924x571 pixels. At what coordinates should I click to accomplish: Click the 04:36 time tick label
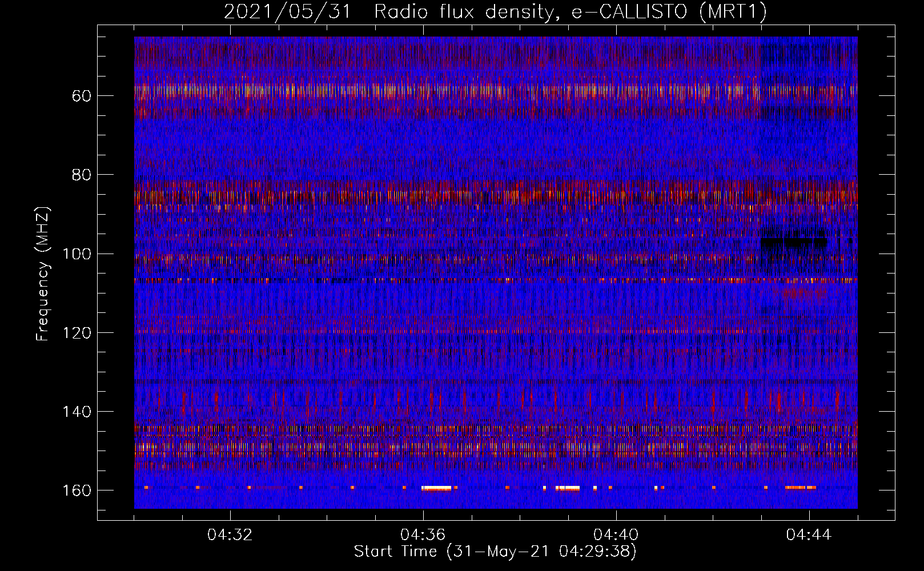pos(423,535)
